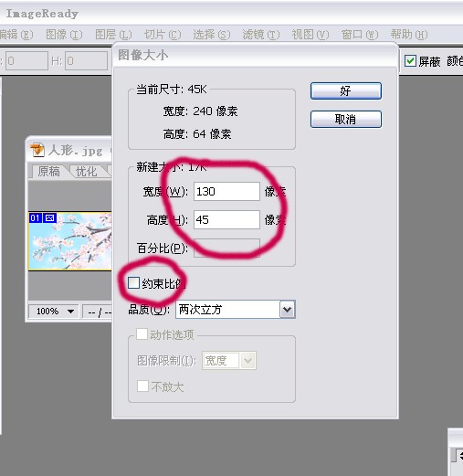Open the 100% zoom dropdown in document window
This screenshot has width=463, height=476.
(54, 312)
